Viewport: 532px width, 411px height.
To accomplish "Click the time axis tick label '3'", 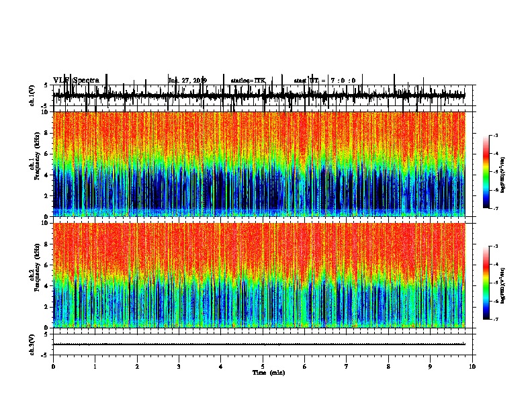I will [x=179, y=367].
